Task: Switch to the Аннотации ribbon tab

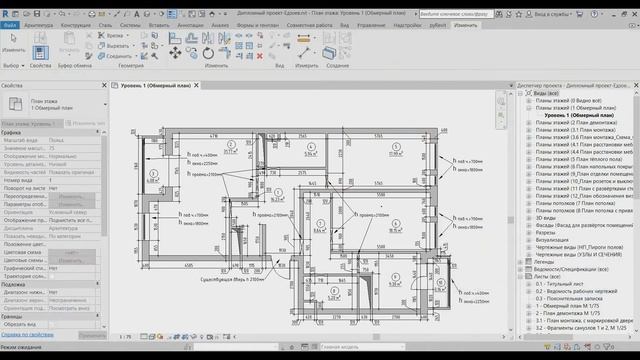Action: [x=190, y=25]
